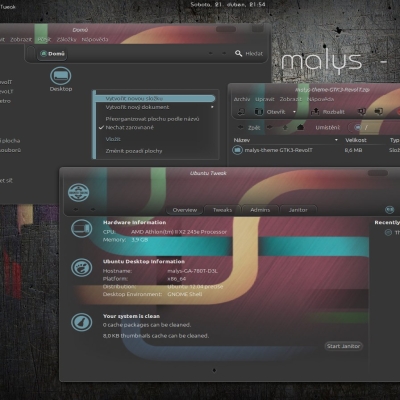The width and height of the screenshot is (400, 400).
Task: Click forward arrow in Domů toolbar
Action: point(224,53)
